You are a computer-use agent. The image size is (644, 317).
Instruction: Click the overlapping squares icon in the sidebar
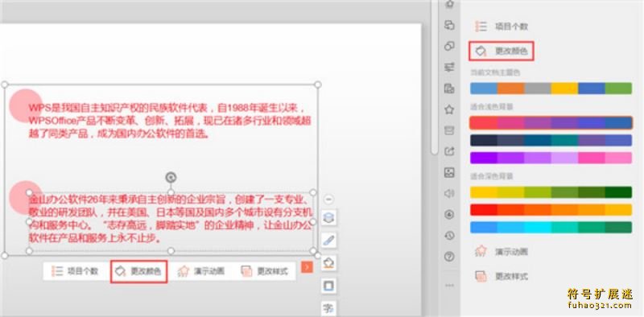tap(449, 26)
